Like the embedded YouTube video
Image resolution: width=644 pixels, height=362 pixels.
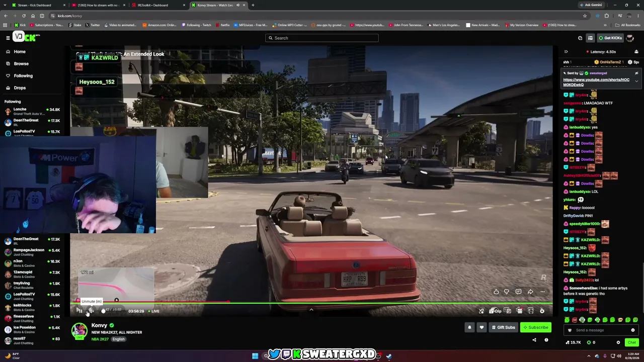(496, 292)
